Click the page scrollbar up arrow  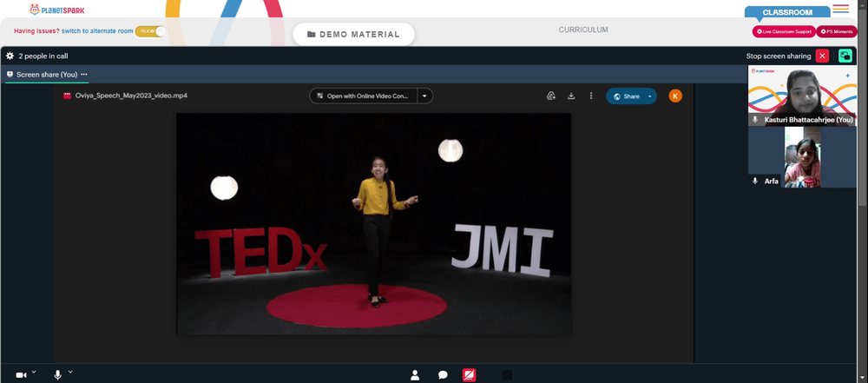[864, 3]
